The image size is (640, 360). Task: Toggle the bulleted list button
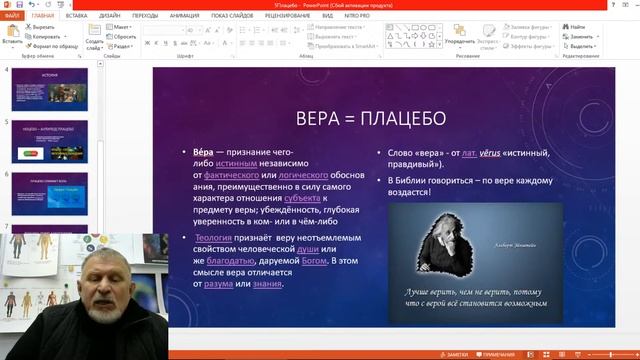pyautogui.click(x=243, y=31)
